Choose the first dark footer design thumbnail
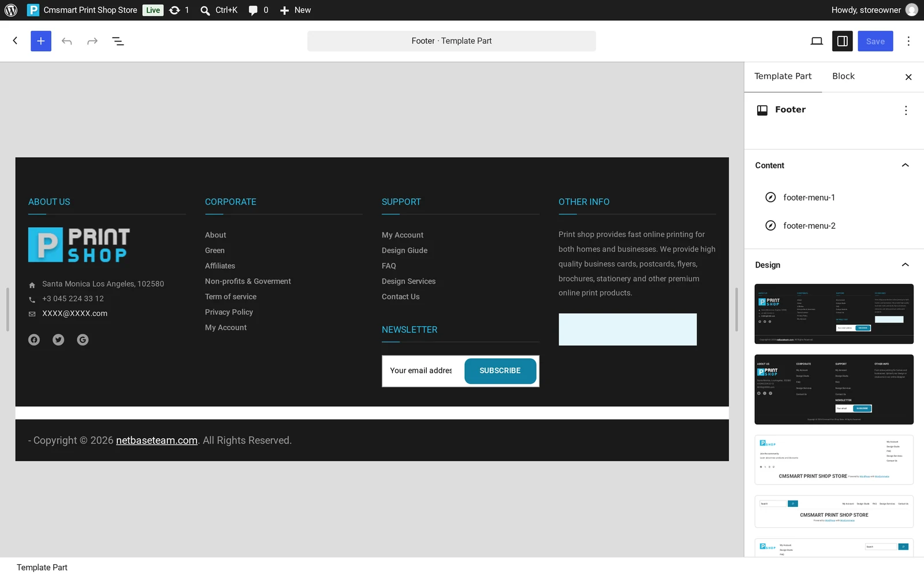Viewport: 924px width, 578px height. tap(834, 314)
